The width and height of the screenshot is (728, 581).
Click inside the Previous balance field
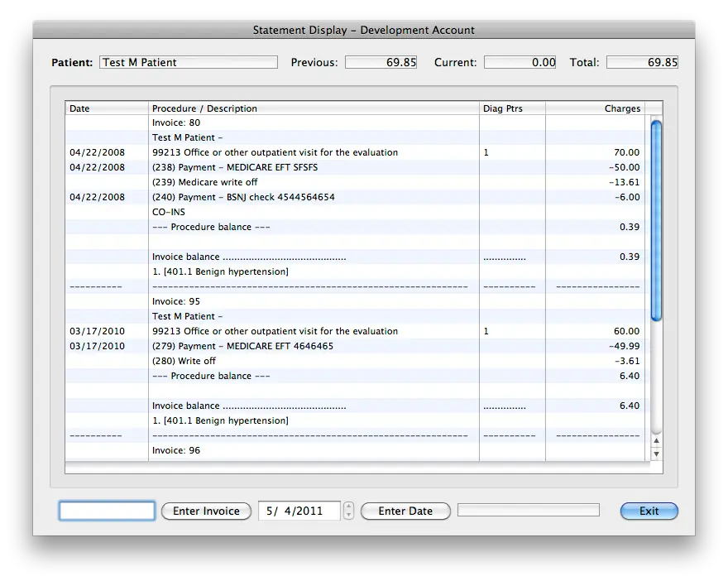(381, 61)
